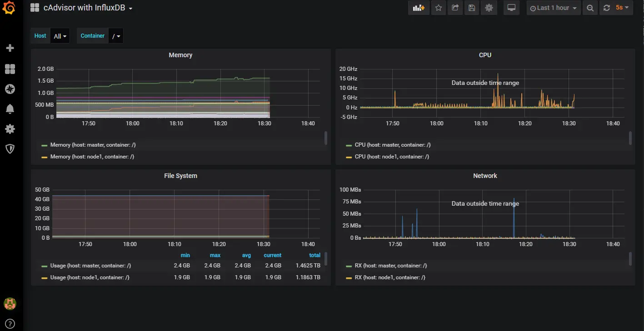Viewport: 644px width, 331px height.
Task: Refresh the dashboard with the sync icon
Action: (x=606, y=8)
